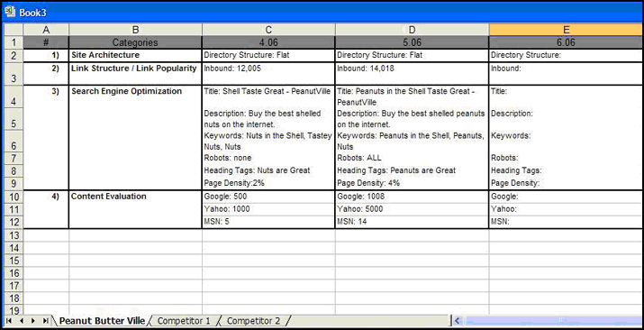The image size is (644, 330).
Task: Click the '4)' cell in column A
Action: click(46, 197)
